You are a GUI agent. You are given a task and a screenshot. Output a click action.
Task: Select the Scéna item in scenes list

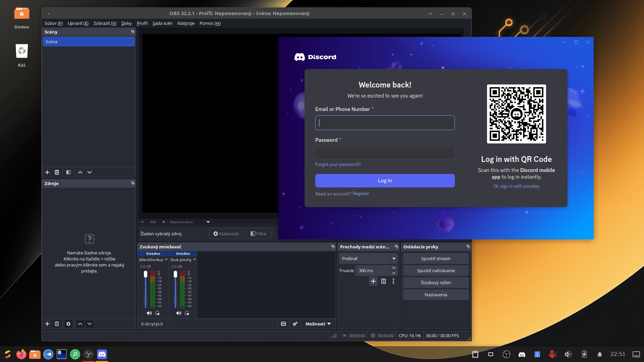point(89,42)
